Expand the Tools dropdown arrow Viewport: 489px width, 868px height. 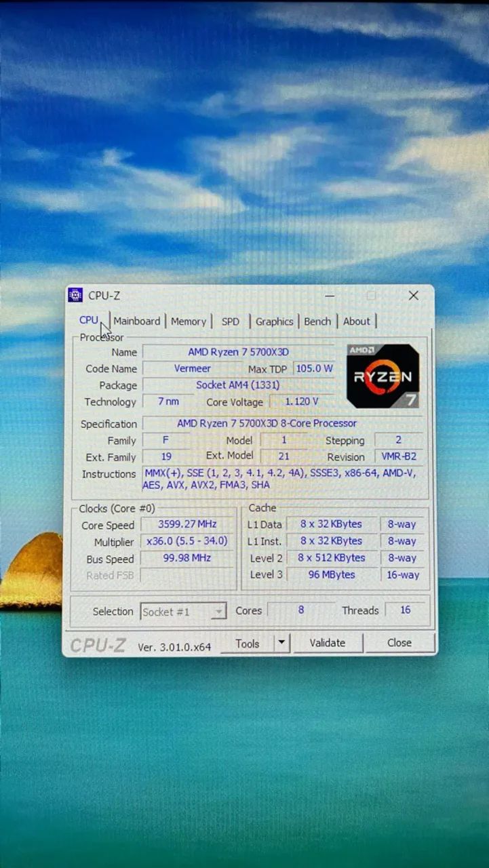[x=282, y=644]
